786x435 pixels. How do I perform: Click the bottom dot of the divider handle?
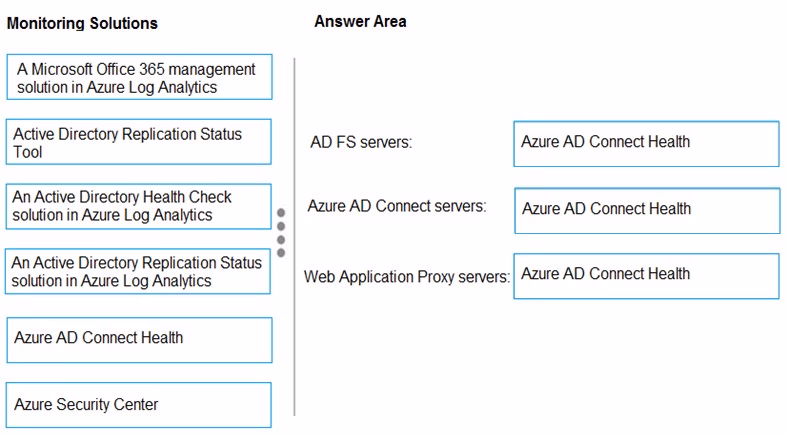tap(281, 253)
